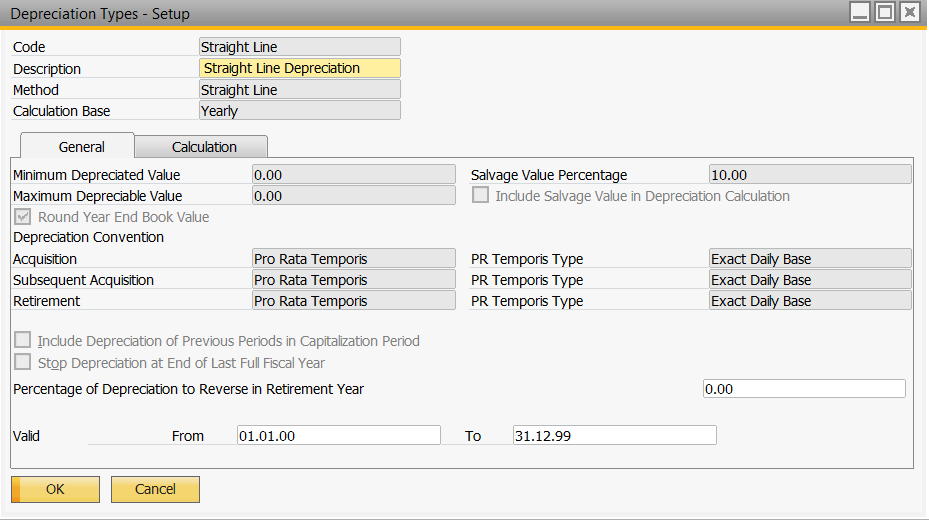The image size is (929, 520).
Task: Minimize the Depreciation Types Setup window
Action: [x=860, y=12]
